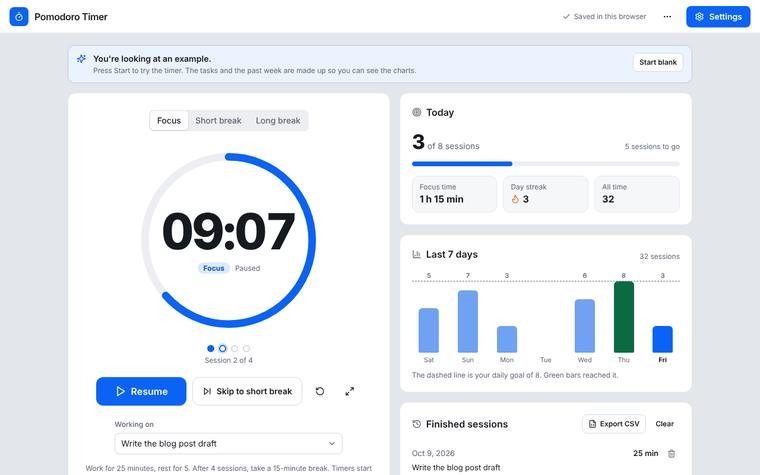The width and height of the screenshot is (760, 475).
Task: Reset the timer with the circular arrow
Action: click(320, 391)
